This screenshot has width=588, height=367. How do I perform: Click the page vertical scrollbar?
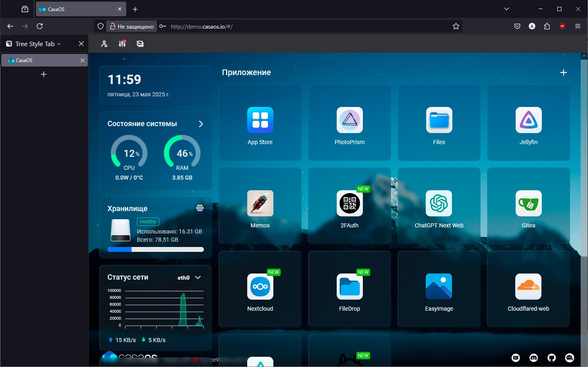[584, 209]
